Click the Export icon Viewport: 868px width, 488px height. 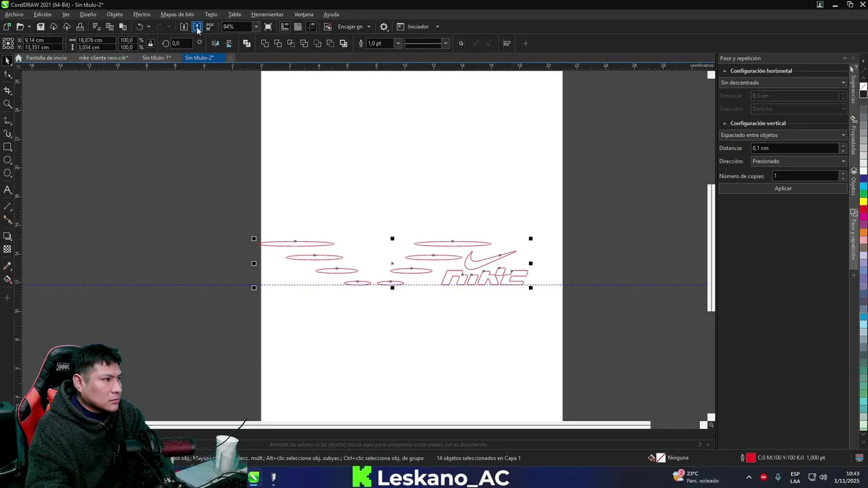pyautogui.click(x=197, y=26)
